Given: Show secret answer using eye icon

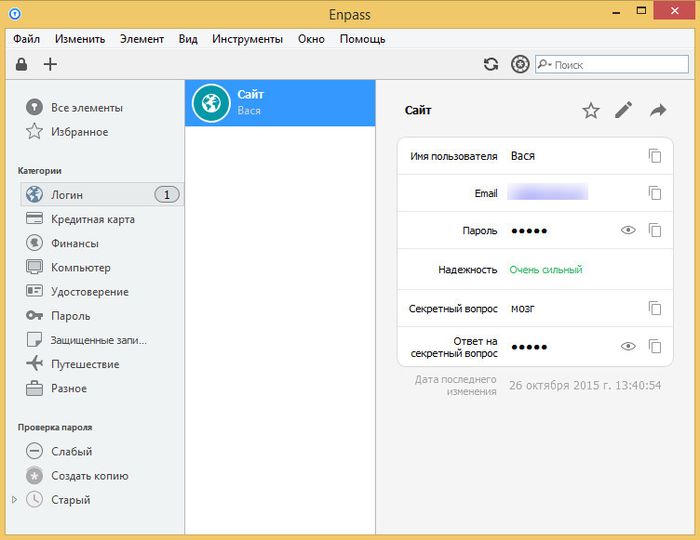Looking at the screenshot, I should tap(628, 346).
